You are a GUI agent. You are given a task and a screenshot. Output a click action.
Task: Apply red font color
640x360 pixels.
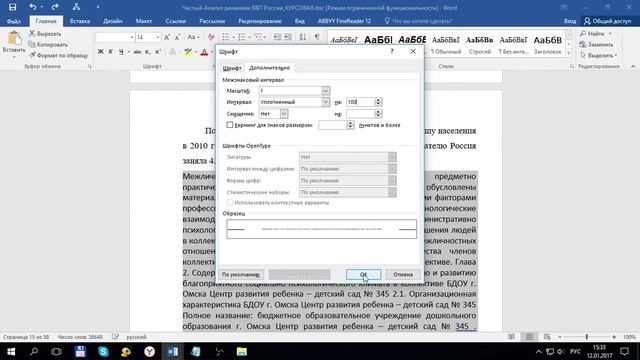point(204,52)
